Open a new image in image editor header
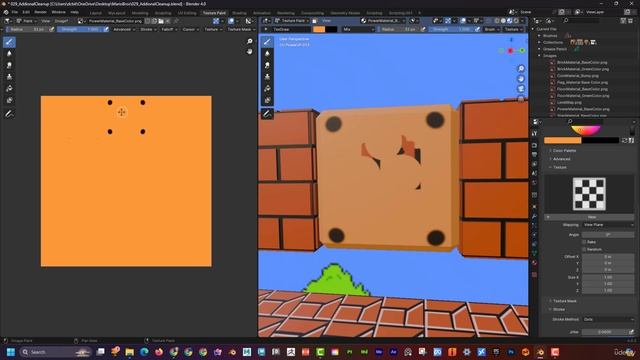Image resolution: width=640 pixels, height=360 pixels. coord(154,20)
